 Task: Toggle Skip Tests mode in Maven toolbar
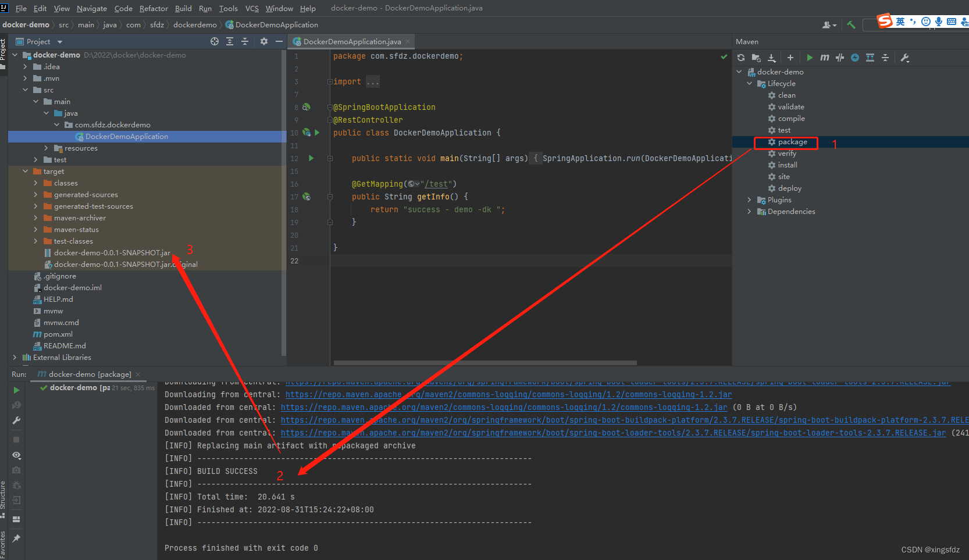(840, 58)
